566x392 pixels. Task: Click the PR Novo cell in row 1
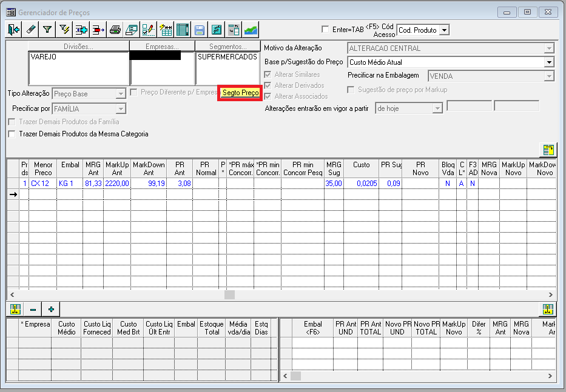click(420, 183)
